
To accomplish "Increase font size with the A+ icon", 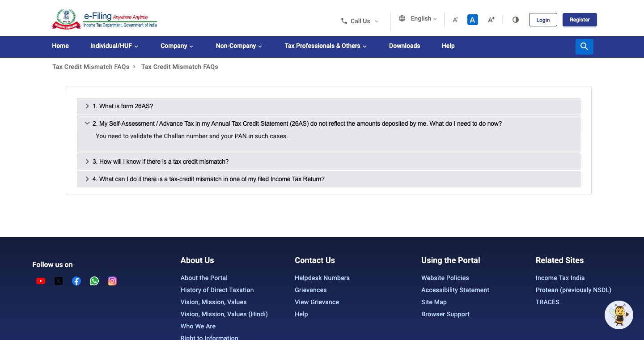I will (491, 20).
